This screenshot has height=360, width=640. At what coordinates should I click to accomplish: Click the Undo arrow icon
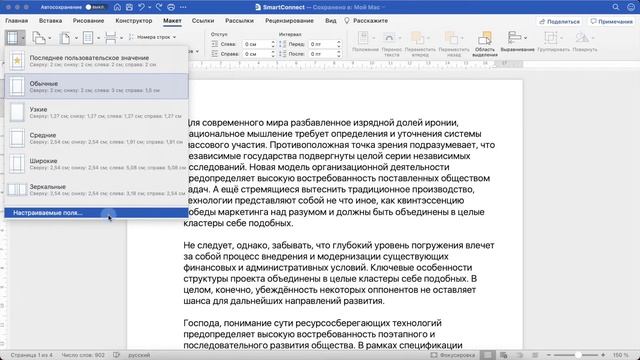(141, 7)
